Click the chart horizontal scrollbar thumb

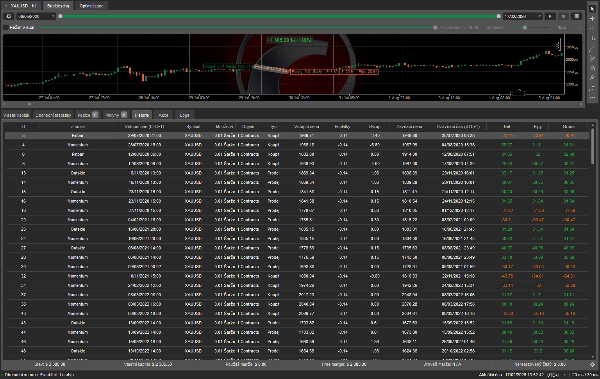(29, 104)
